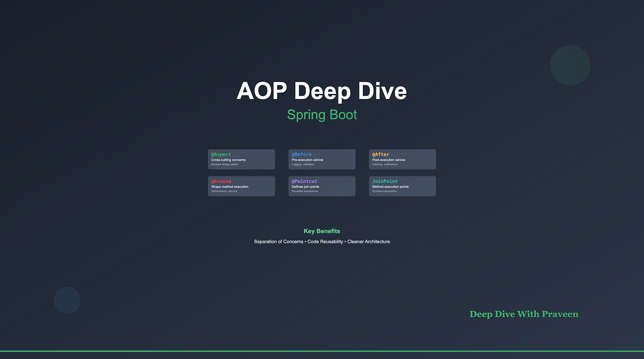This screenshot has height=359, width=644.
Task: Select the @Before annotation card
Action: pyautogui.click(x=322, y=159)
